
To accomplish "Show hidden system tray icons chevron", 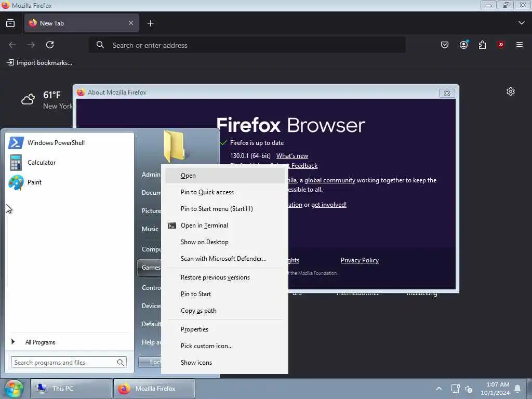I will (438, 389).
